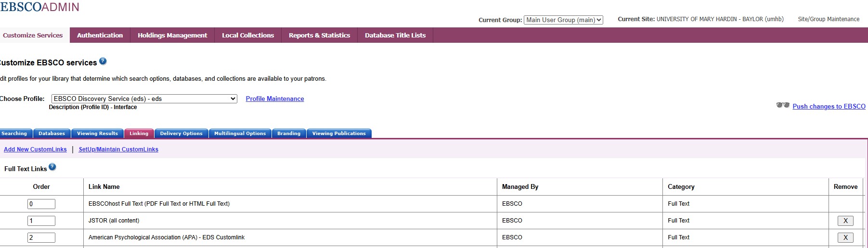Open Multilingual Options sub-tab
This screenshot has height=248, width=868.
[x=240, y=134]
